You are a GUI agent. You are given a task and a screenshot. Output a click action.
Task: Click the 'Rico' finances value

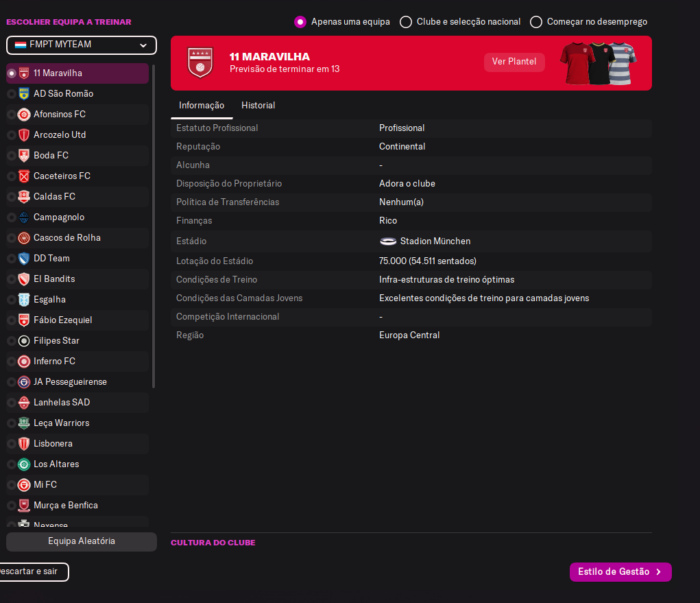pos(388,221)
